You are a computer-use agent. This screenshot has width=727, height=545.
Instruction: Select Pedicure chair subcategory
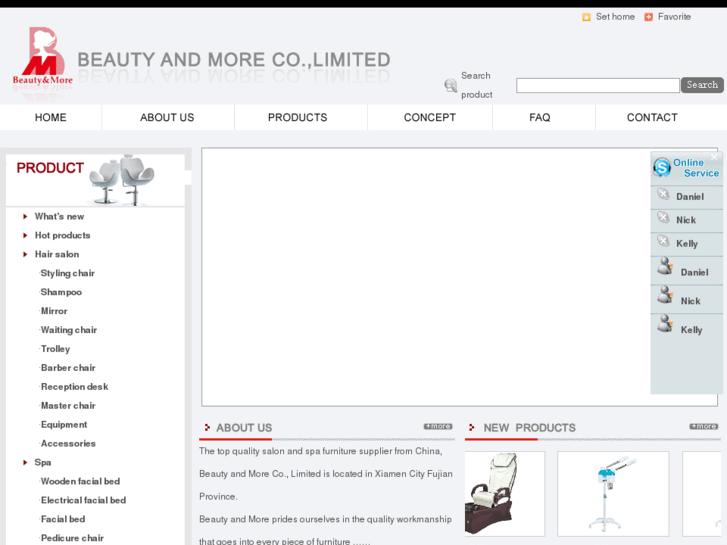72,538
